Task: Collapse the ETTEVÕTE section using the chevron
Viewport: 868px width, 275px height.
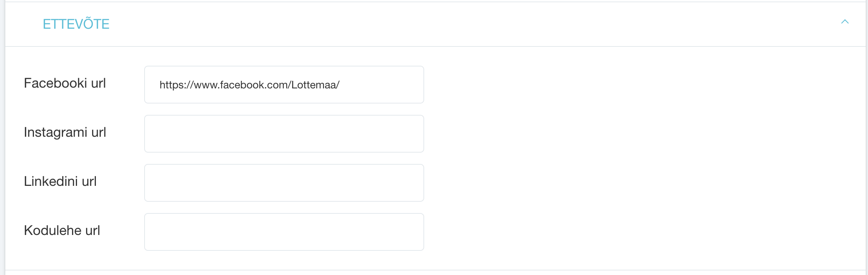Action: [x=845, y=22]
